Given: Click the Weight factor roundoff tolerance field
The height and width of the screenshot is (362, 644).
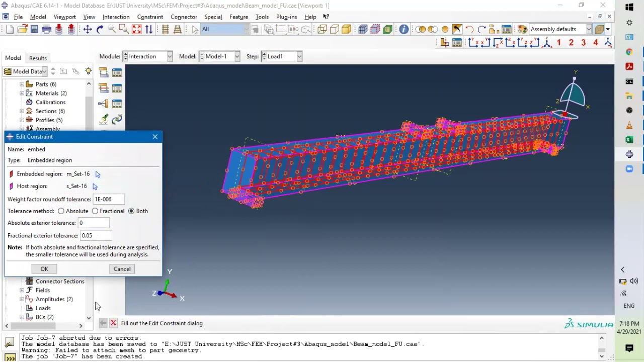Looking at the screenshot, I should (x=109, y=200).
